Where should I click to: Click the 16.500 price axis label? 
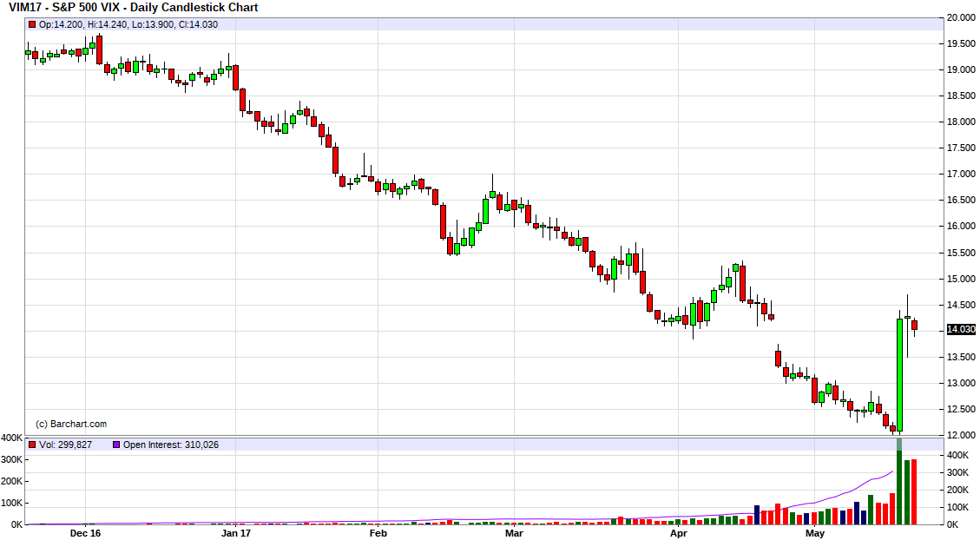click(961, 200)
